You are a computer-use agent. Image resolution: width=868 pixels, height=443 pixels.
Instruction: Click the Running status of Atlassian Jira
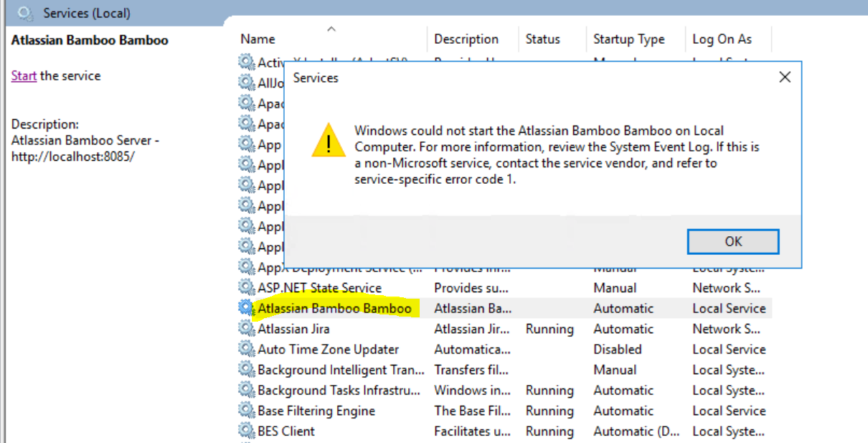(x=549, y=329)
